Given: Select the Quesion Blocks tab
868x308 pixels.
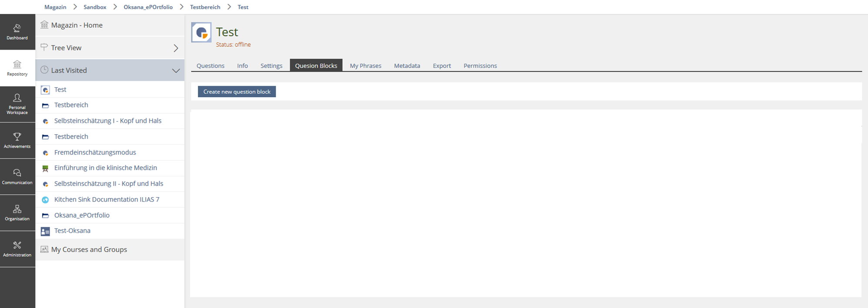Looking at the screenshot, I should [x=316, y=65].
